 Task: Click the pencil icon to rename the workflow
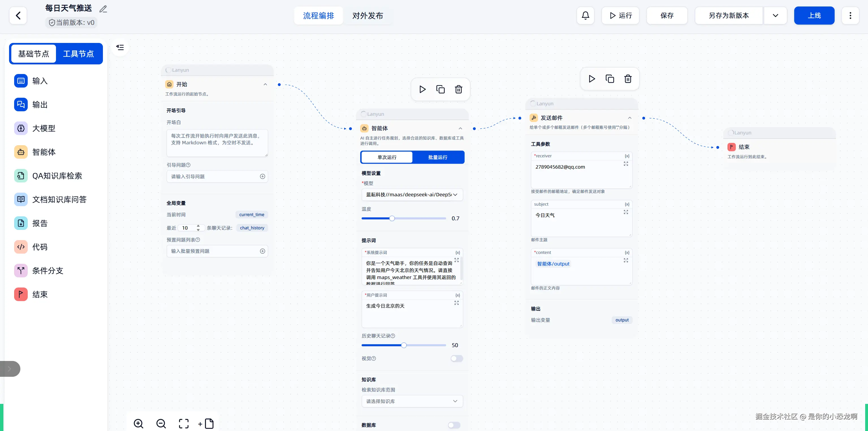(103, 9)
